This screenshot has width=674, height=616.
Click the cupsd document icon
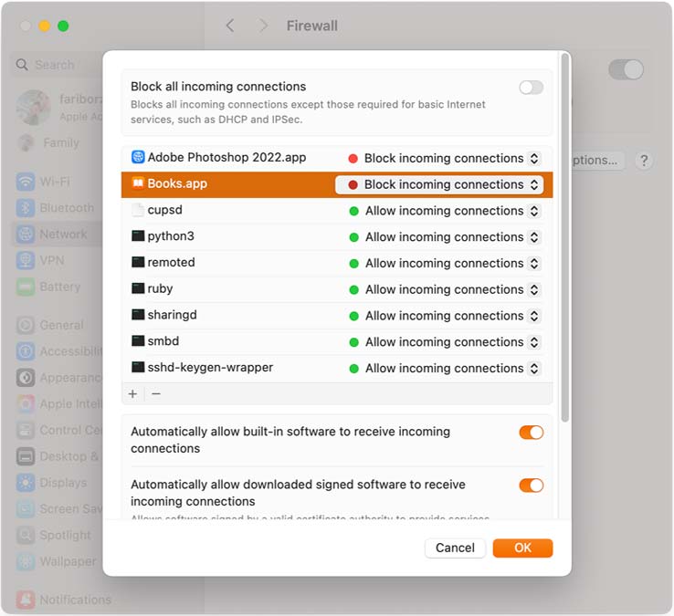[x=138, y=210]
